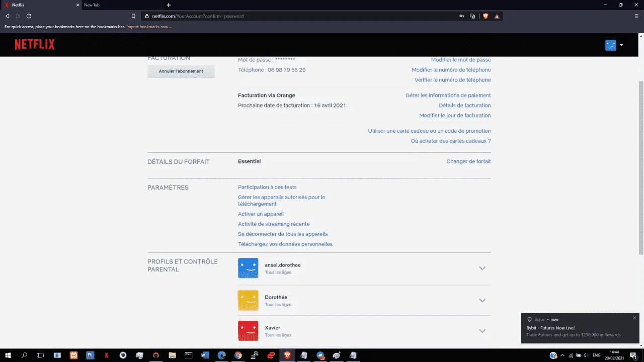Open Participation à des tests
This screenshot has width=644, height=362.
[x=267, y=187]
